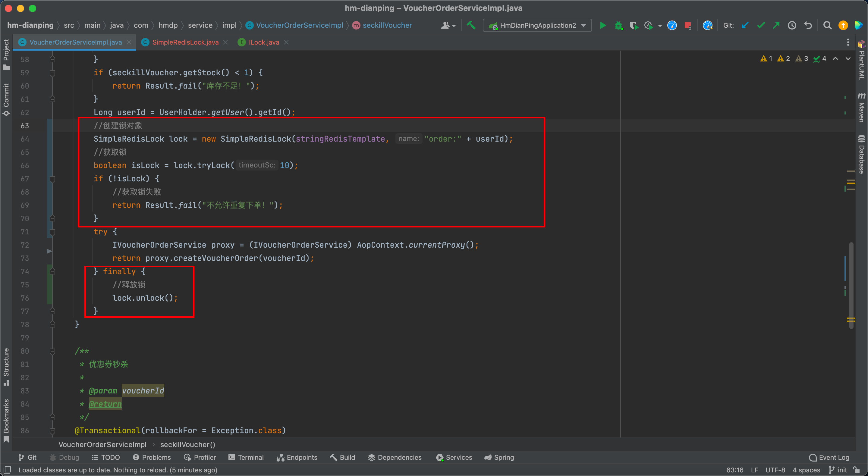Go to next highlighted error arrow
The image size is (868, 476).
coord(848,59)
